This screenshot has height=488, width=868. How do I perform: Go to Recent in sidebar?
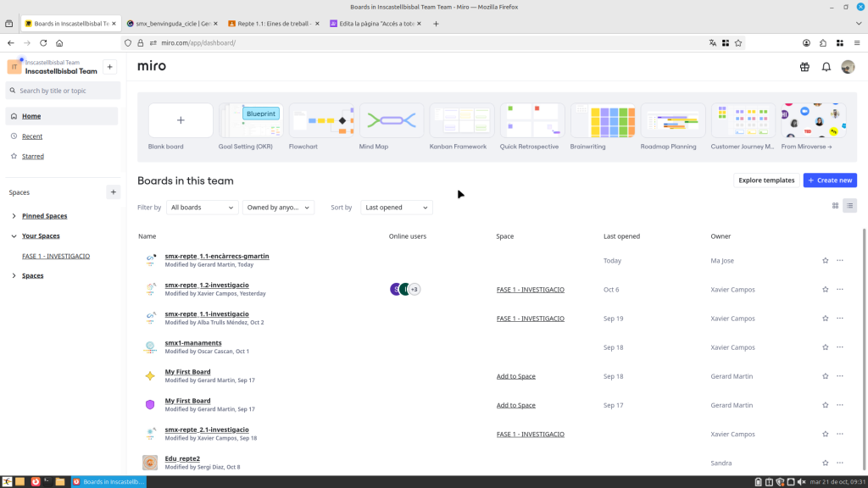click(x=32, y=136)
